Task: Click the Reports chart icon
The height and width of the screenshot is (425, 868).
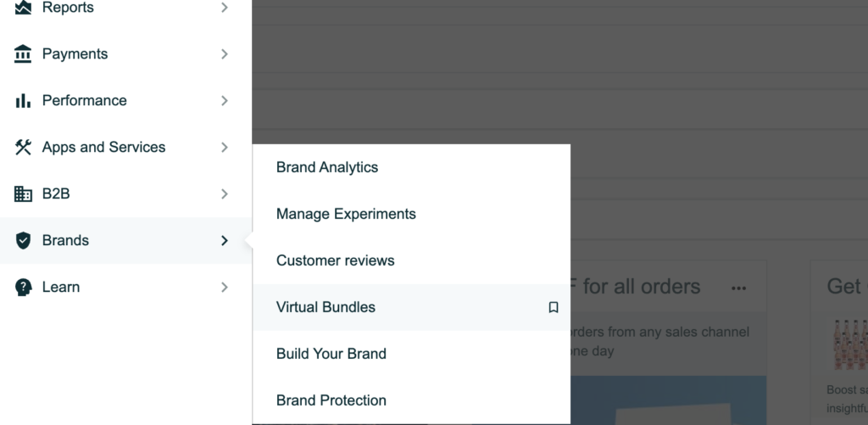Action: click(23, 7)
